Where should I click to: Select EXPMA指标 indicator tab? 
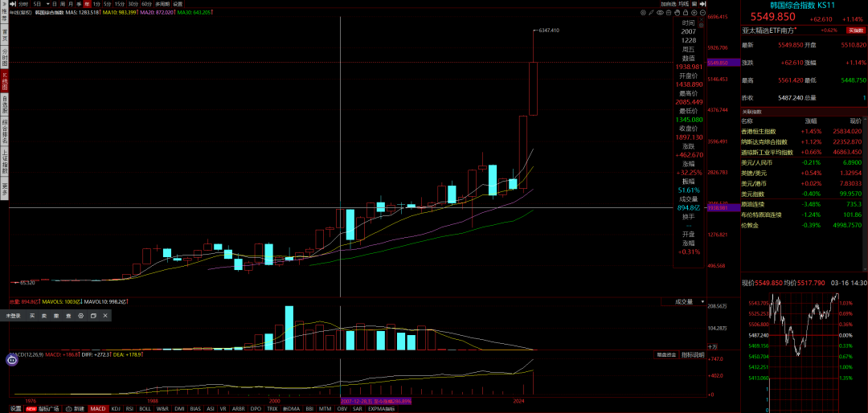[380, 408]
